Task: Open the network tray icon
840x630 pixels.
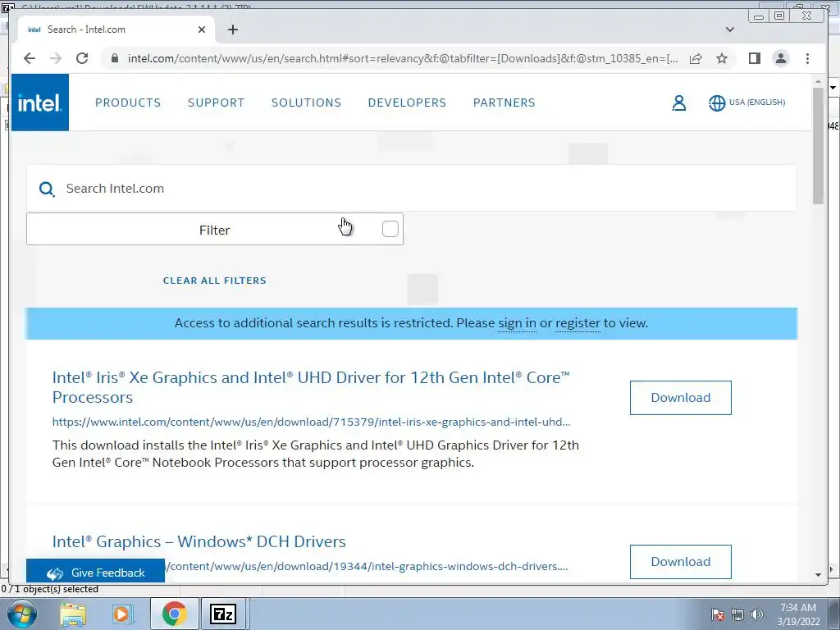Action: tap(737, 614)
